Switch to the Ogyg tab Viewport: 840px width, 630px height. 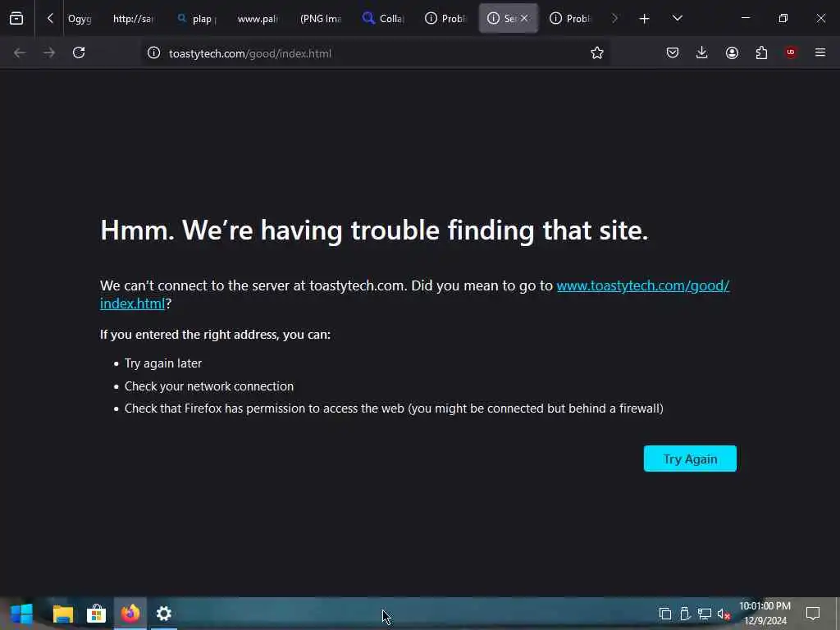[x=80, y=19]
